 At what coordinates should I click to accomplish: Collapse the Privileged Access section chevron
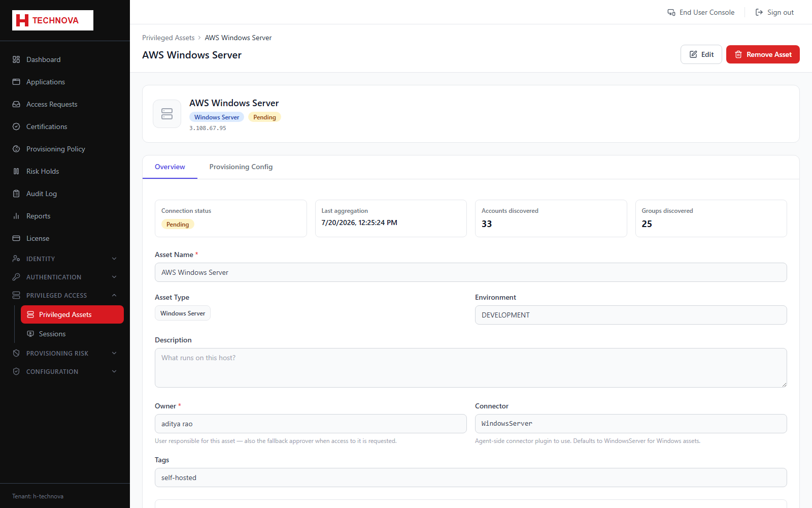tap(114, 295)
